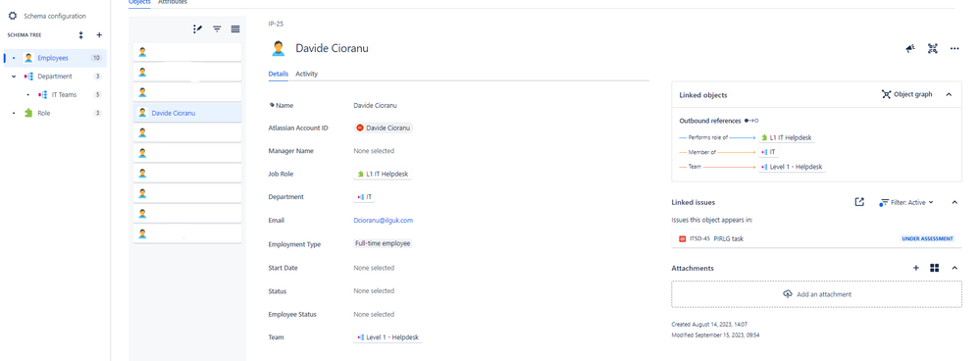This screenshot has height=361, width=980.
Task: Open the object list filter icon
Action: (217, 28)
